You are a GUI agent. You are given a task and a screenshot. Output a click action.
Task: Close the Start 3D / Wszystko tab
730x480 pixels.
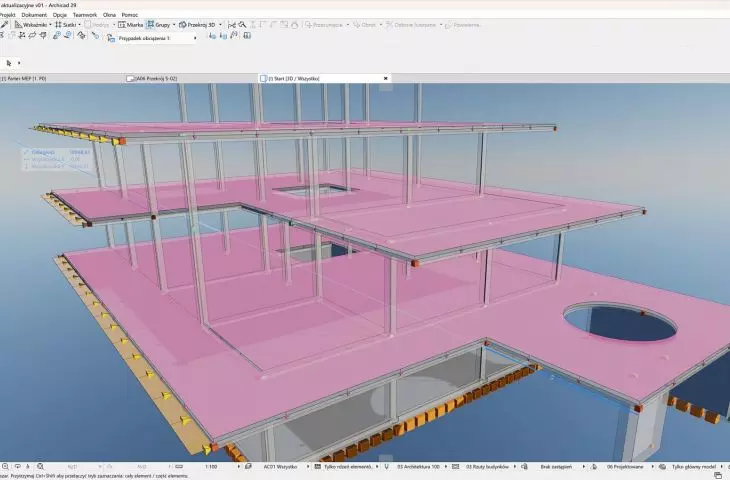point(385,79)
